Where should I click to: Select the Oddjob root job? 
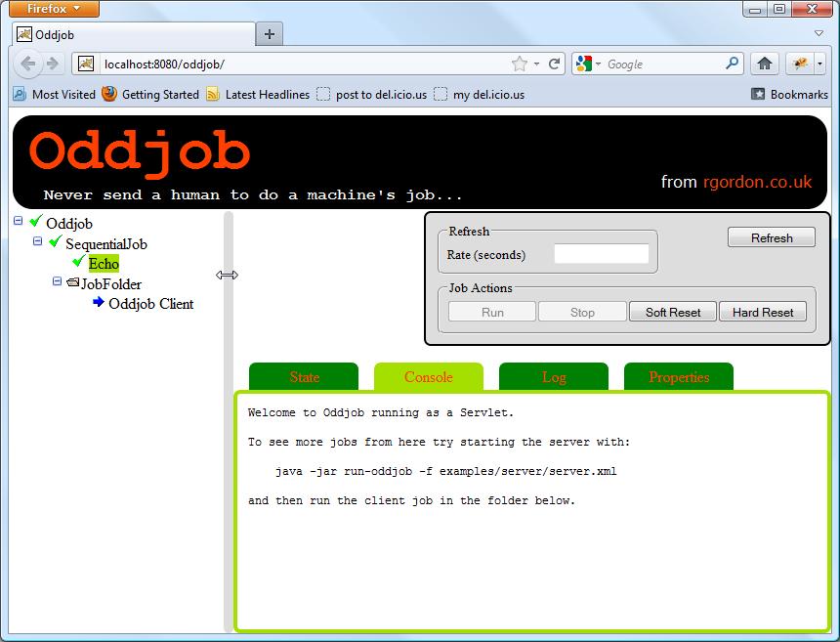[x=69, y=224]
